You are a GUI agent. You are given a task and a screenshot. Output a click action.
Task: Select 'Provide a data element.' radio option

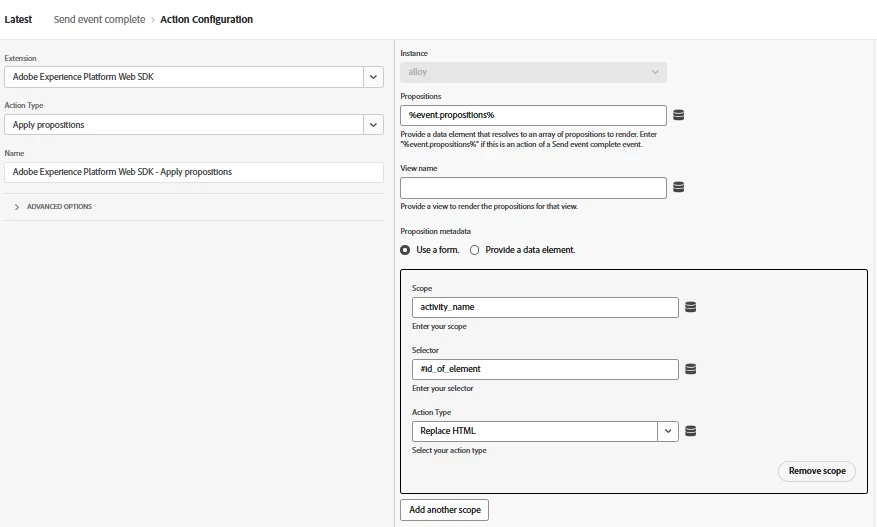(x=474, y=250)
